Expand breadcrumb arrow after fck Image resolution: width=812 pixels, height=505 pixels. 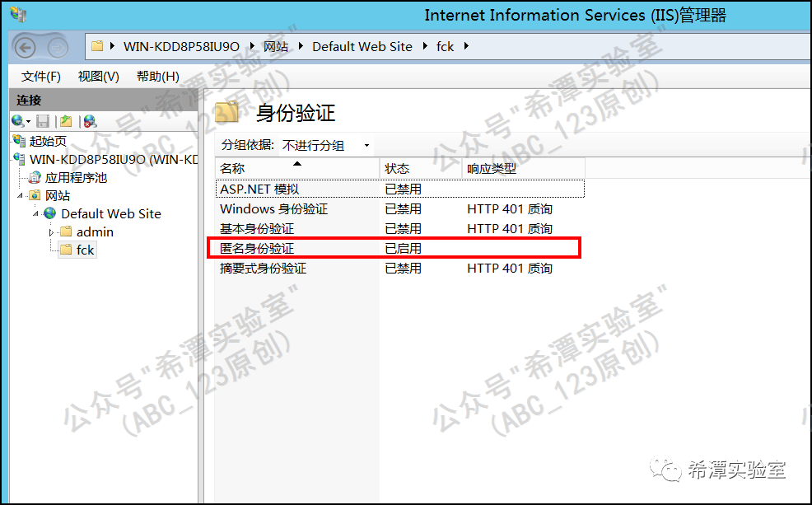point(467,46)
